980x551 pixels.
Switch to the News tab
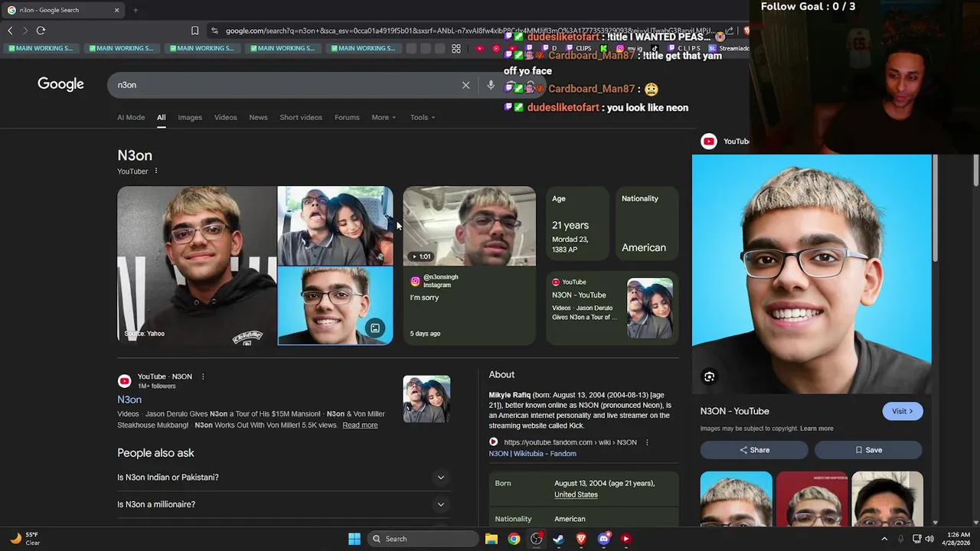click(x=258, y=117)
